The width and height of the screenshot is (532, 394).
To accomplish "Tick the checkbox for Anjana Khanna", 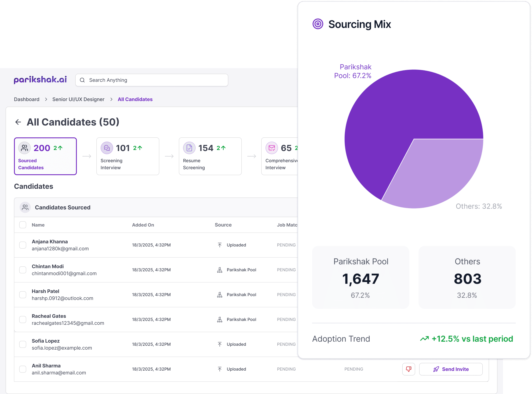I will click(23, 245).
